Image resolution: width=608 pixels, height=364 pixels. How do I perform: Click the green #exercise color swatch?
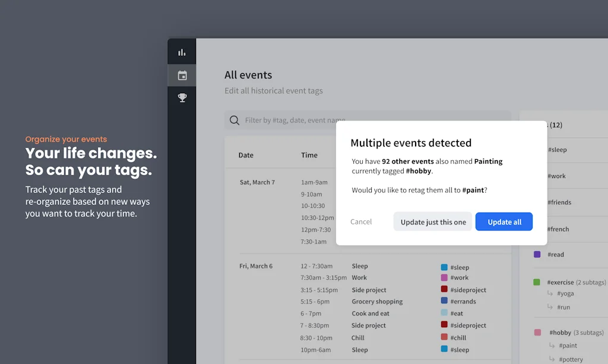pyautogui.click(x=536, y=282)
